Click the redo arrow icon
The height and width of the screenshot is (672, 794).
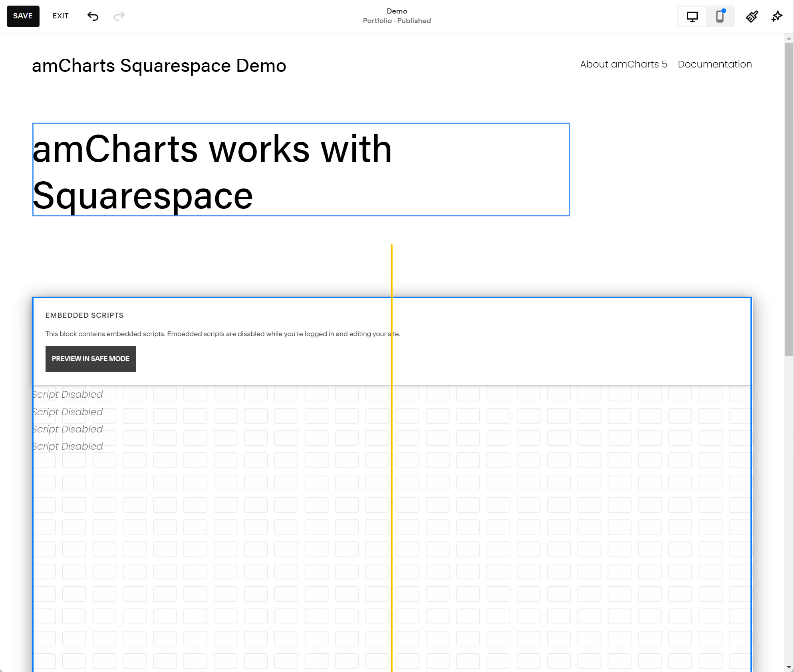point(119,16)
